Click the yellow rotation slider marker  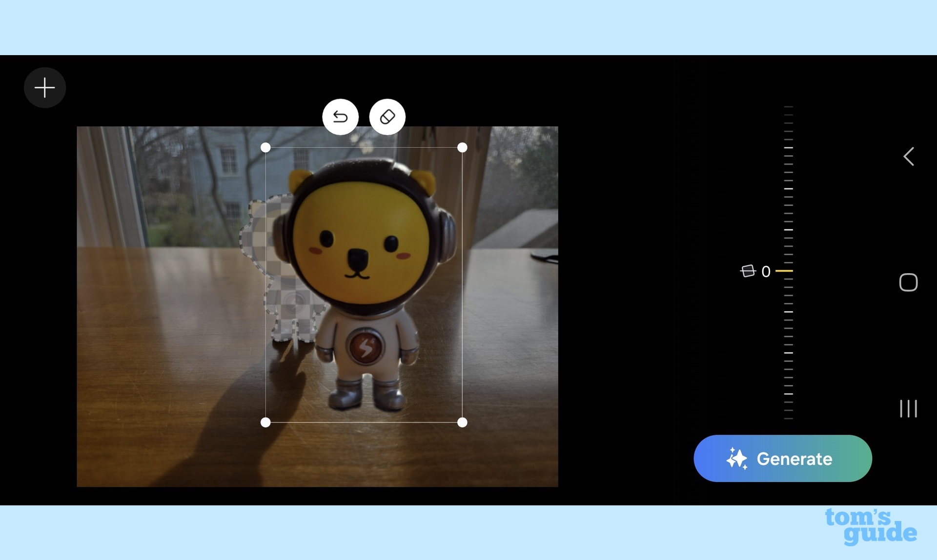tap(784, 271)
